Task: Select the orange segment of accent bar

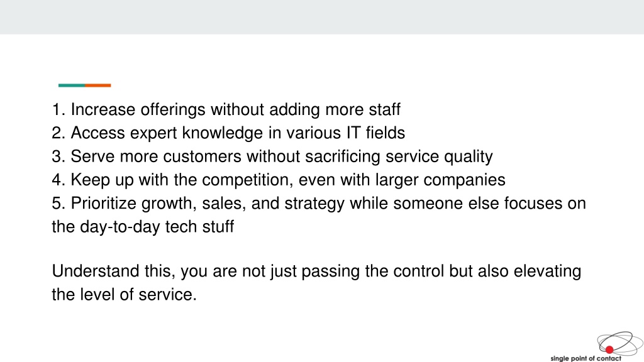Action: [98, 85]
